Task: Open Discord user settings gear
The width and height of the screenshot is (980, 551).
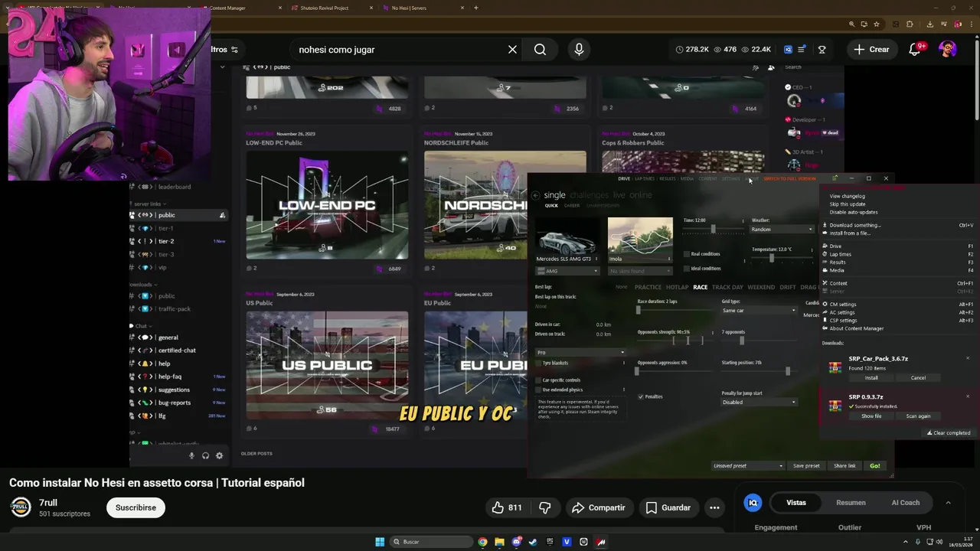Action: click(219, 455)
